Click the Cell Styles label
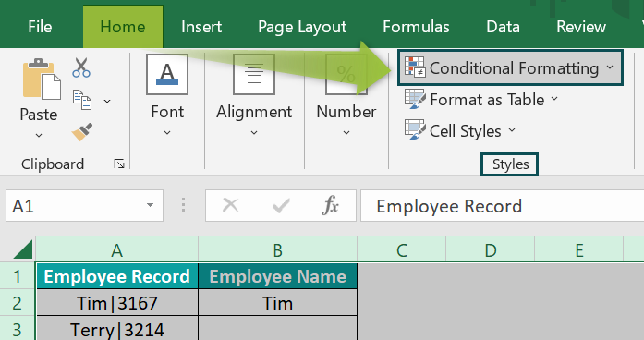 pos(466,131)
